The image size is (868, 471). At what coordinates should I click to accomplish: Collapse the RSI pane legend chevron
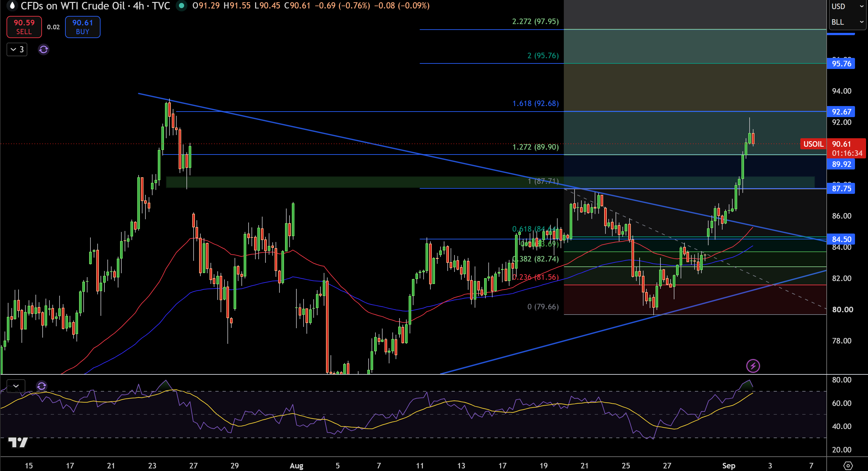pyautogui.click(x=16, y=386)
